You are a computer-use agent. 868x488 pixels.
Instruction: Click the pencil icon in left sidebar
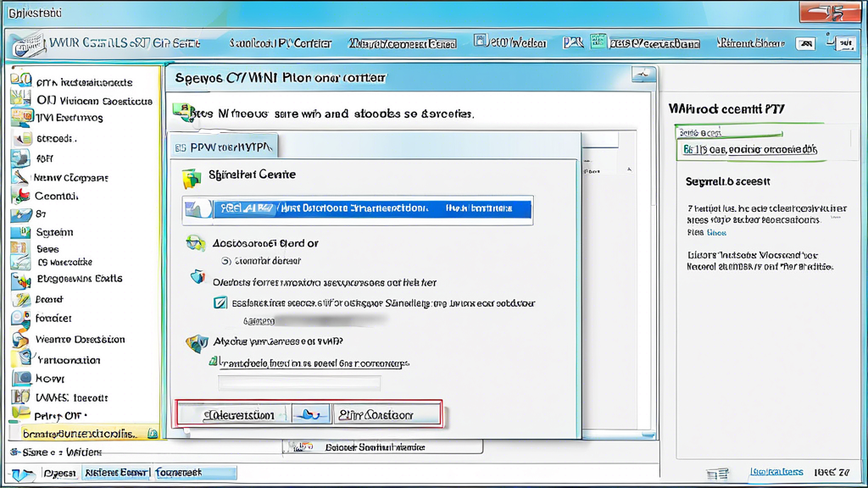(x=19, y=177)
